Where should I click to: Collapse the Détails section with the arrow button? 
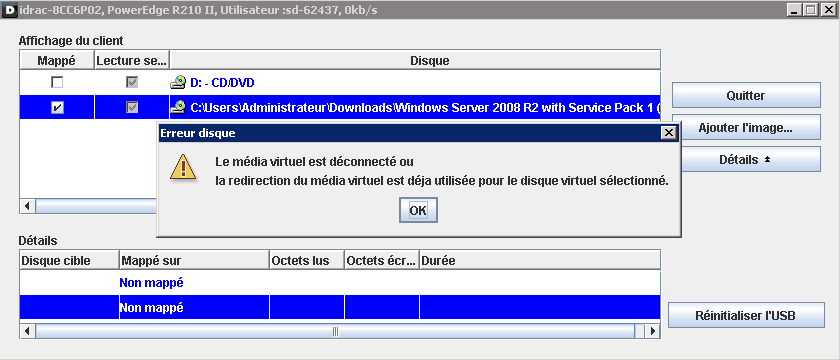[x=746, y=160]
